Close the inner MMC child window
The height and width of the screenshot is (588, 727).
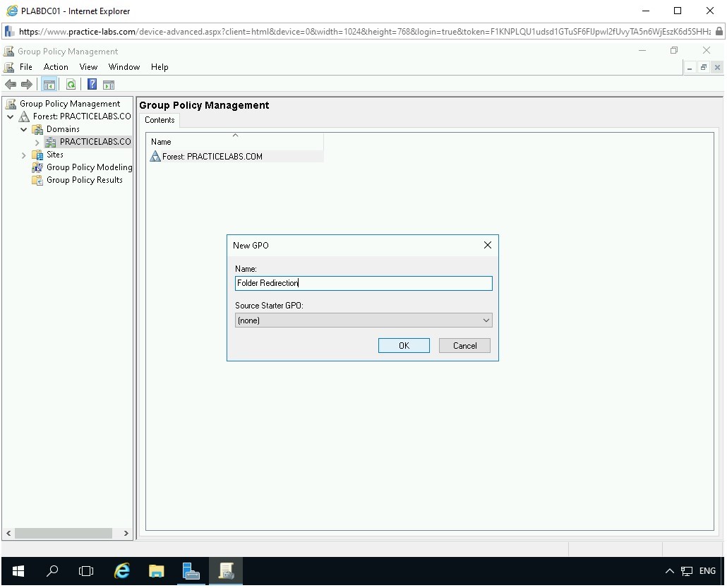tap(717, 68)
